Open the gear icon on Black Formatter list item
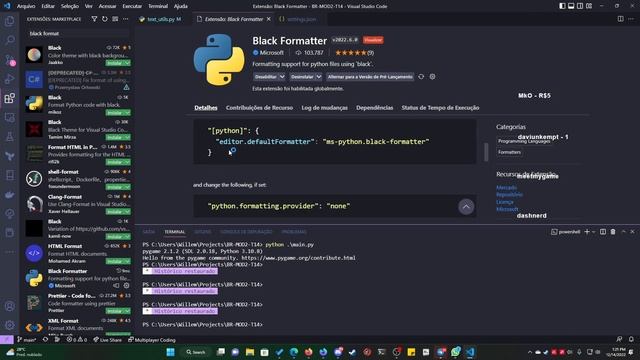Screen dimensions: 640x360 127,286
